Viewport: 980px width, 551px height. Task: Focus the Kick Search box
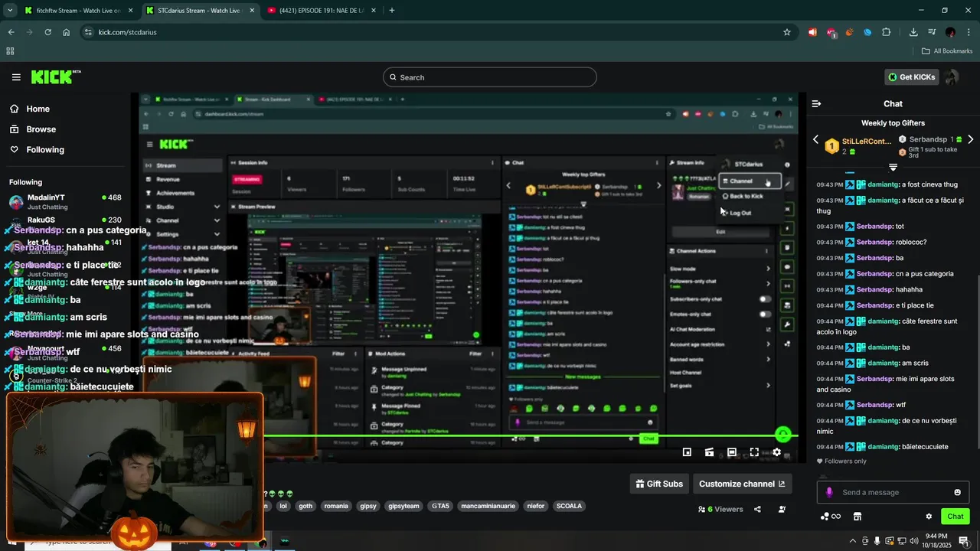tap(490, 77)
